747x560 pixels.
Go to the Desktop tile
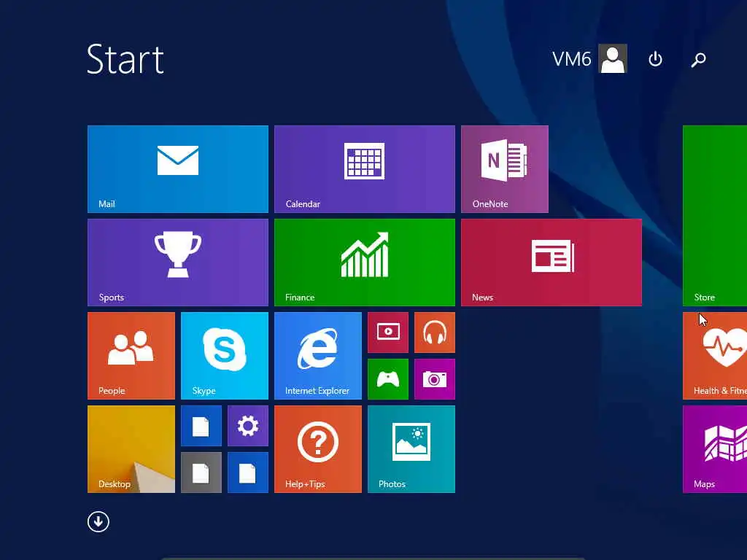coord(131,449)
